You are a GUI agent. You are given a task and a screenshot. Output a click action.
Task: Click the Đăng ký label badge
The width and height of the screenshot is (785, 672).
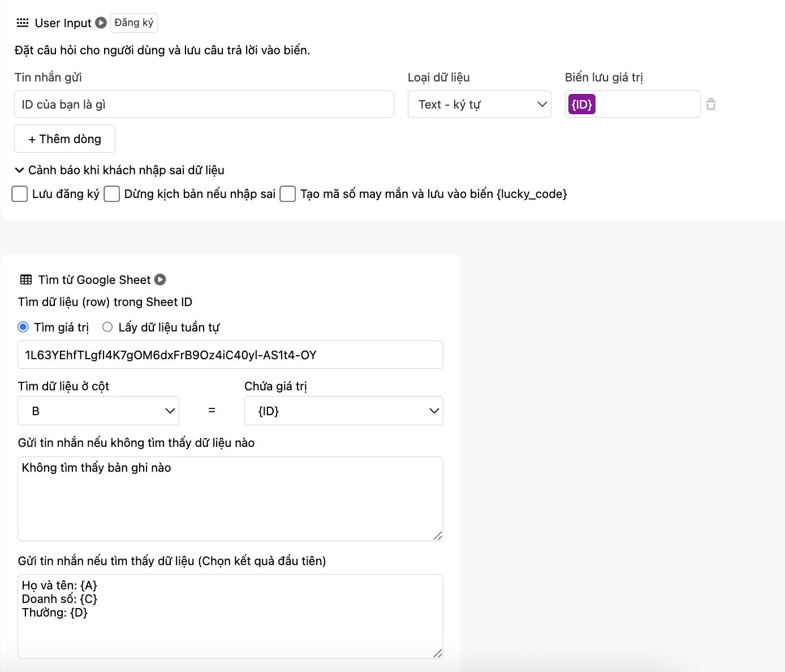pos(133,23)
